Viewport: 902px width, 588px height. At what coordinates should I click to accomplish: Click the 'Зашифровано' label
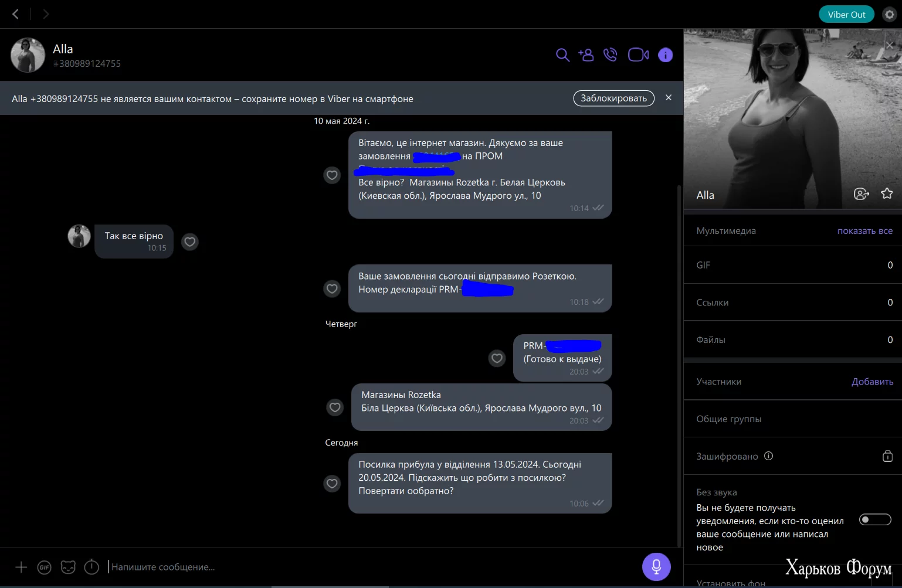coord(727,457)
